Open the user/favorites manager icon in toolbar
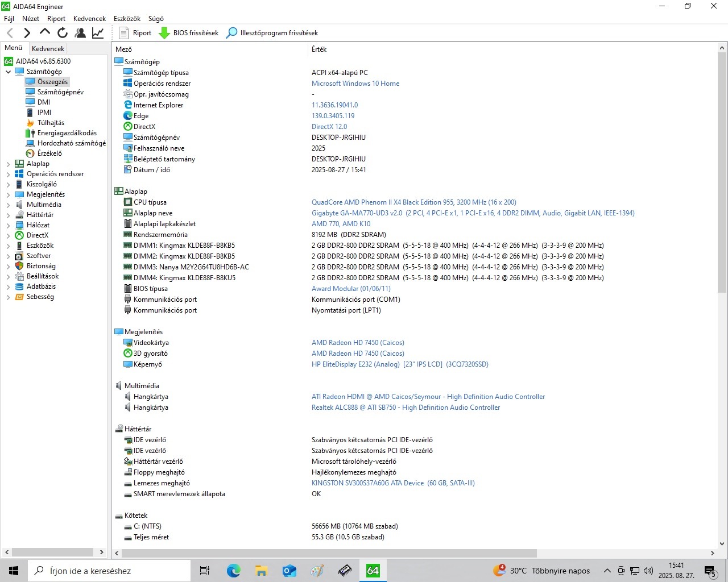This screenshot has height=582, width=728. click(x=80, y=33)
